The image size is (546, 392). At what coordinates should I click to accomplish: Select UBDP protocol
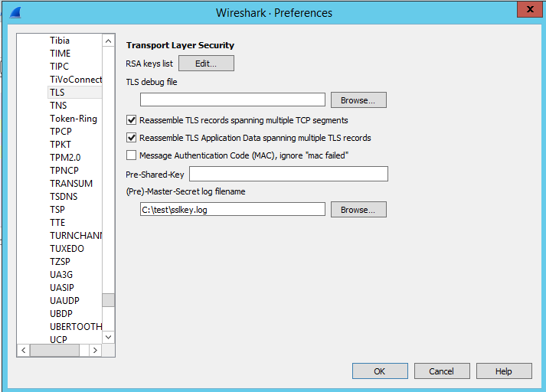[x=61, y=314]
